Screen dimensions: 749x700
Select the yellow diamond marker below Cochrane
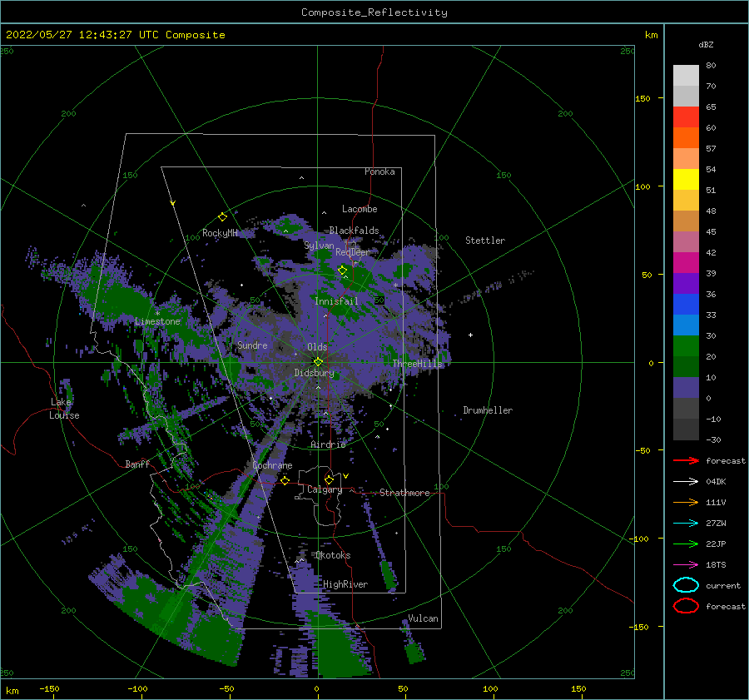click(285, 480)
